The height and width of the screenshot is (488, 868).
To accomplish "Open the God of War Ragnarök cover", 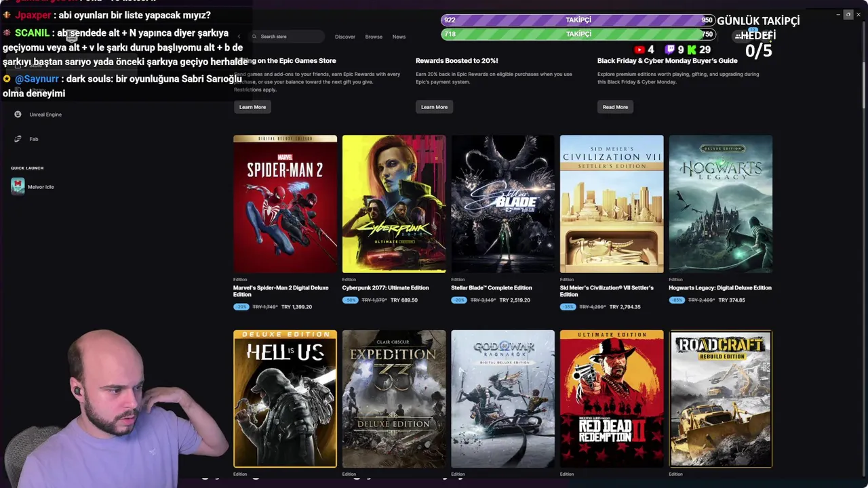I will pyautogui.click(x=502, y=399).
